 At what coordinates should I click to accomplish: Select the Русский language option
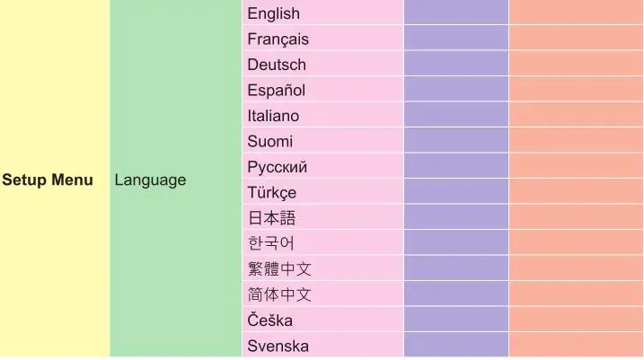278,167
